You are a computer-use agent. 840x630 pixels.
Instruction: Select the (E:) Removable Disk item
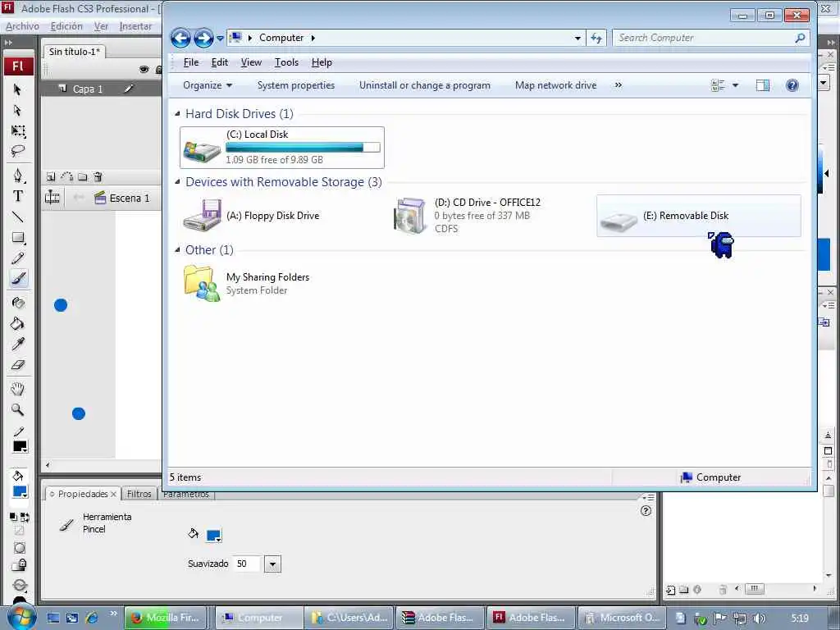699,216
